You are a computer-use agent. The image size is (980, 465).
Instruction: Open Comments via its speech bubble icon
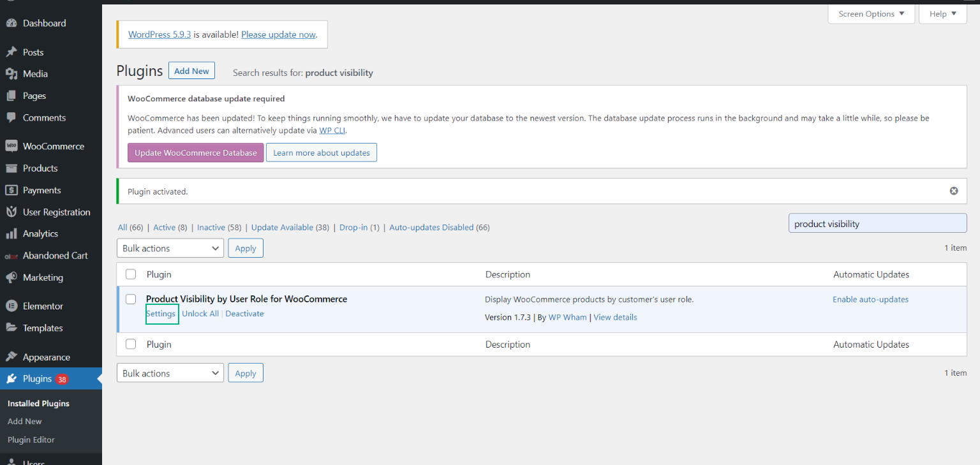(13, 117)
